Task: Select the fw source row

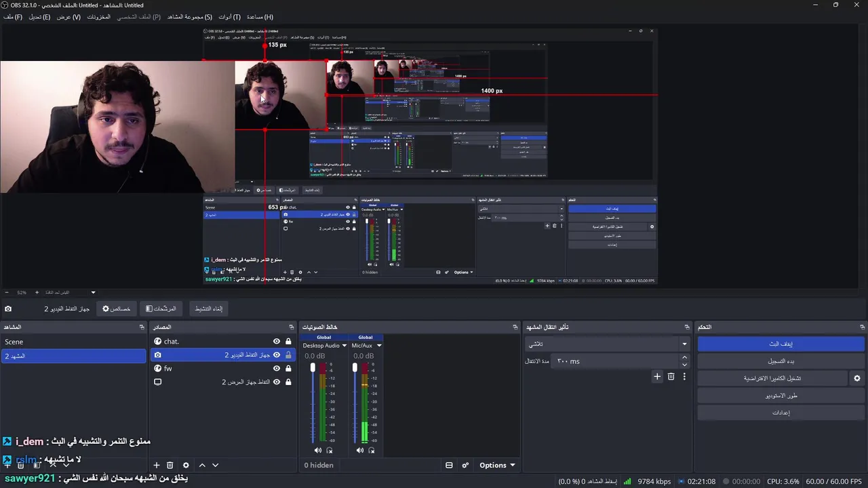Action: 222,369
